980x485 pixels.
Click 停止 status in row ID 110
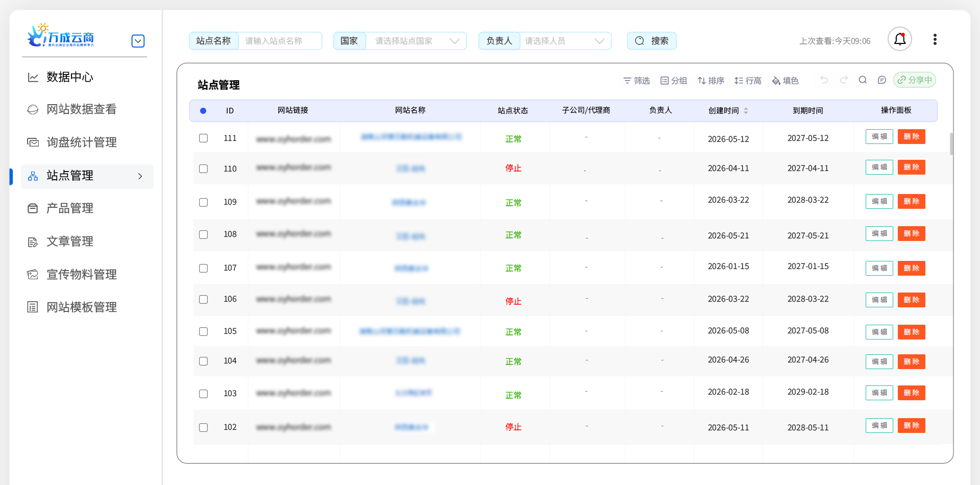pos(513,168)
